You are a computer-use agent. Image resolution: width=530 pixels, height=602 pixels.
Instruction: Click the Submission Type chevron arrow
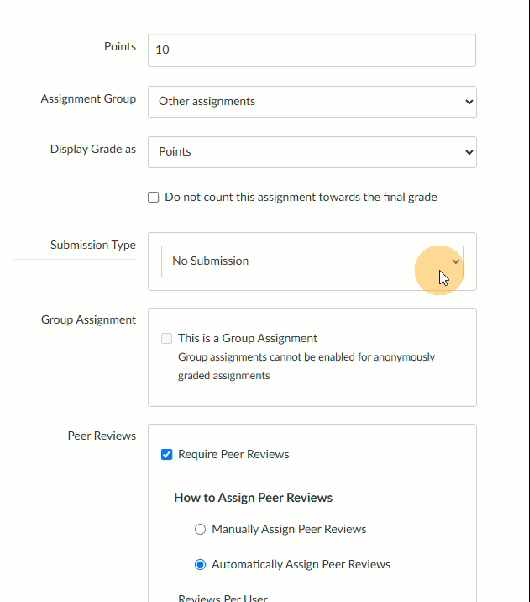point(455,262)
